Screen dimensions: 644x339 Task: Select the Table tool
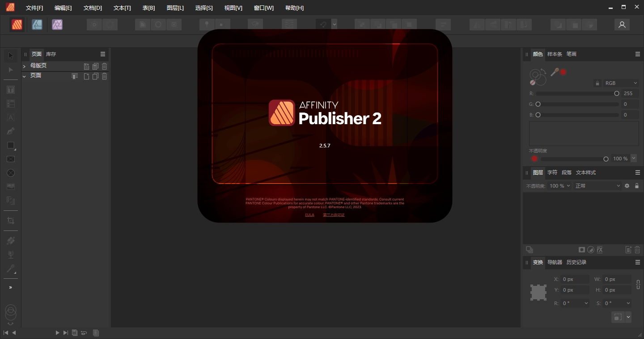coord(11,104)
